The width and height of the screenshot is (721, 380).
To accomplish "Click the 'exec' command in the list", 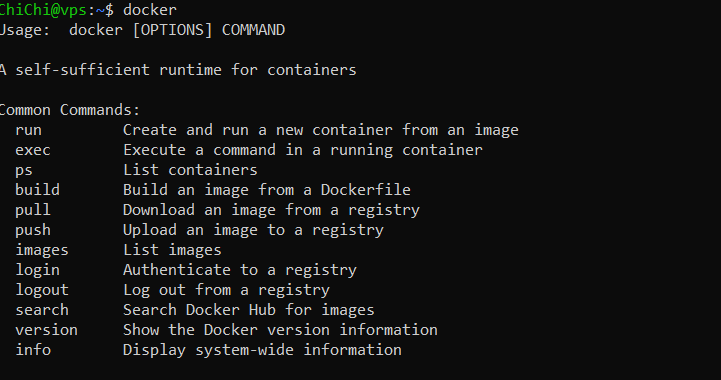I will 33,150.
